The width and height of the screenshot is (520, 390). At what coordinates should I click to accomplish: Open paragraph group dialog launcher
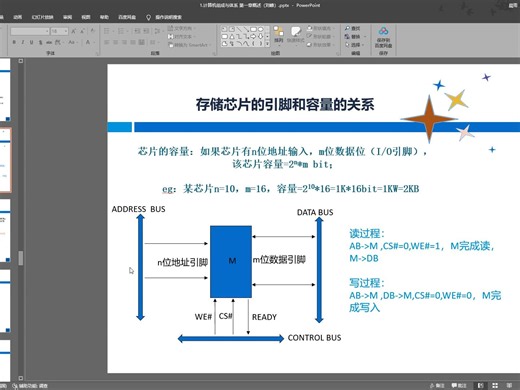tap(213, 53)
